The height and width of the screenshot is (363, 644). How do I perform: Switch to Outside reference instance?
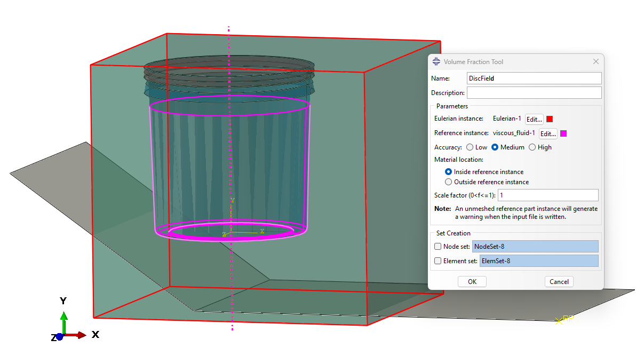coord(448,182)
